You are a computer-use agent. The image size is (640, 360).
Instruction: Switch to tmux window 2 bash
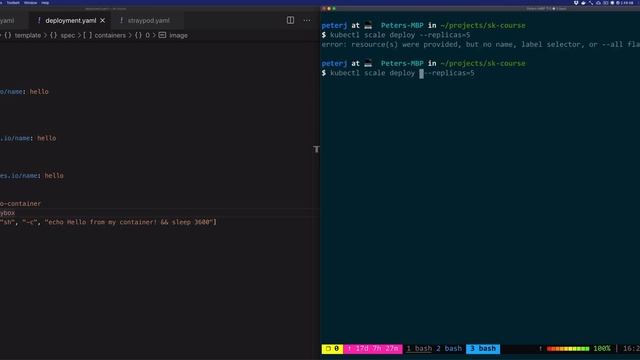pos(449,349)
